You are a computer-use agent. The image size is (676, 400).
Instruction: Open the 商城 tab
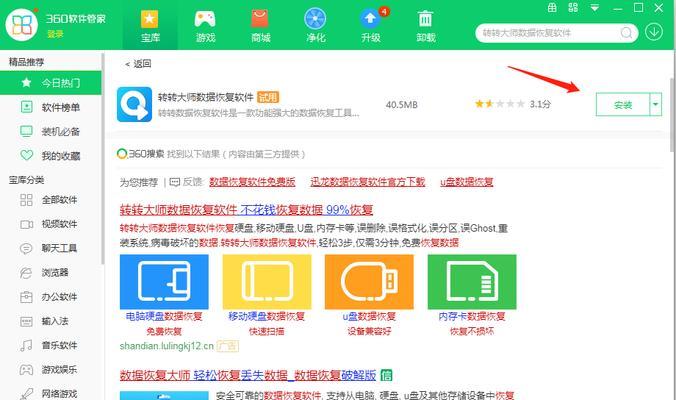pos(260,26)
